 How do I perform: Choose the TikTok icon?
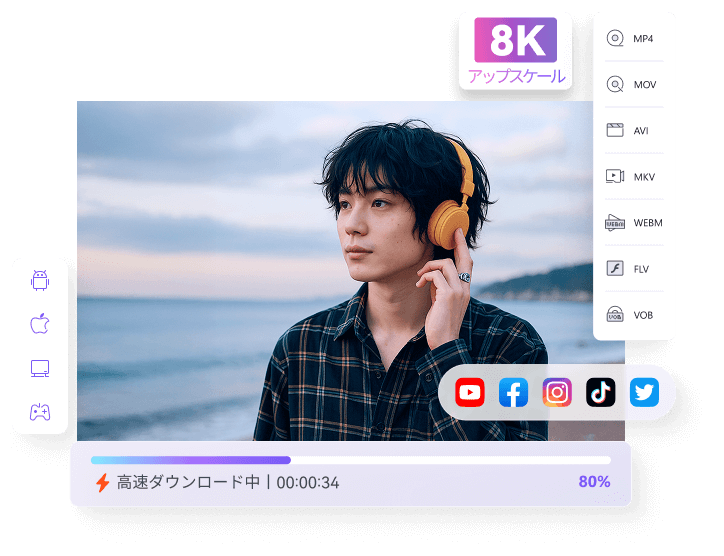point(601,393)
